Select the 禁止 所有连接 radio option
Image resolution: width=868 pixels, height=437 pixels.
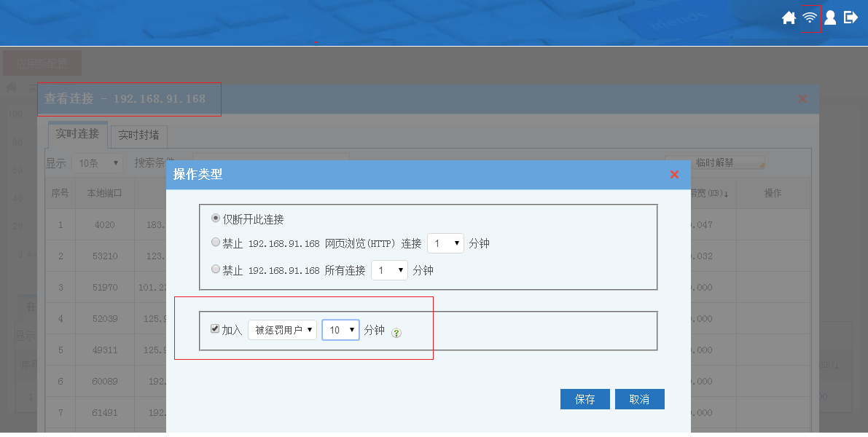coord(215,269)
